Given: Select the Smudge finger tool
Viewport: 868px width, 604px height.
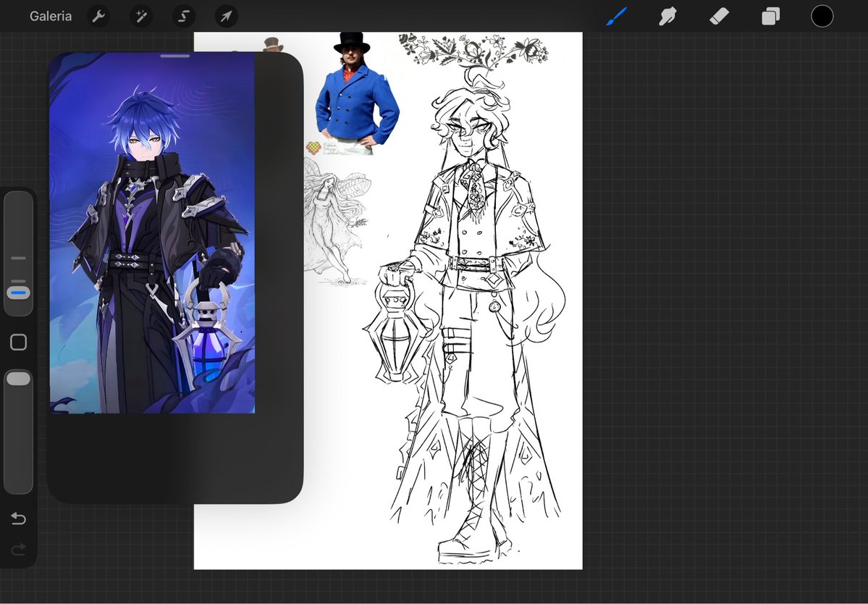Looking at the screenshot, I should [667, 16].
